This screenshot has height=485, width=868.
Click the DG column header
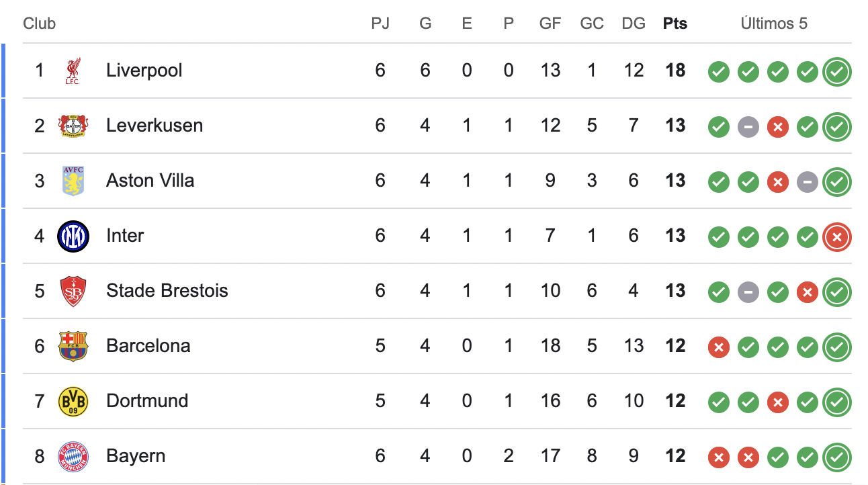pyautogui.click(x=633, y=24)
